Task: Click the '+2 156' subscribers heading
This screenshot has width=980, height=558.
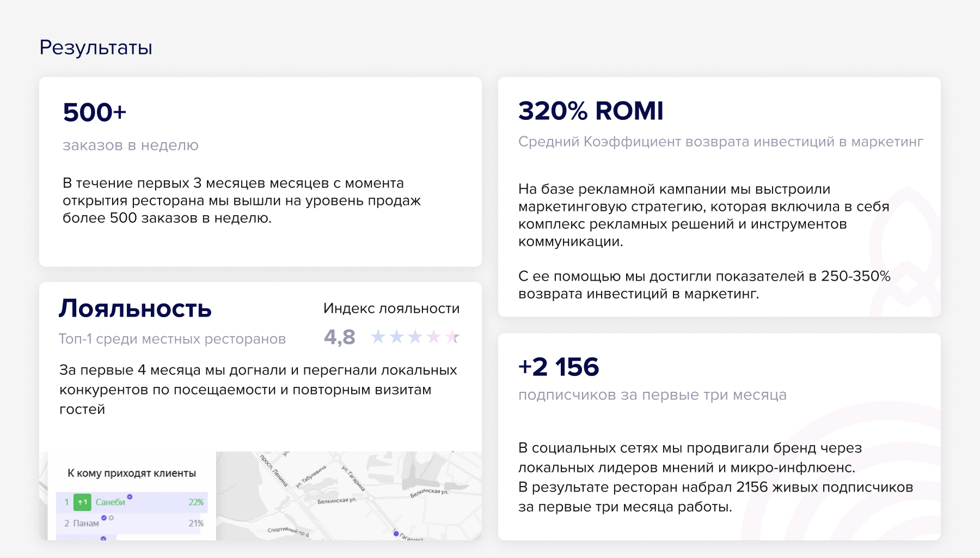Action: [x=559, y=367]
